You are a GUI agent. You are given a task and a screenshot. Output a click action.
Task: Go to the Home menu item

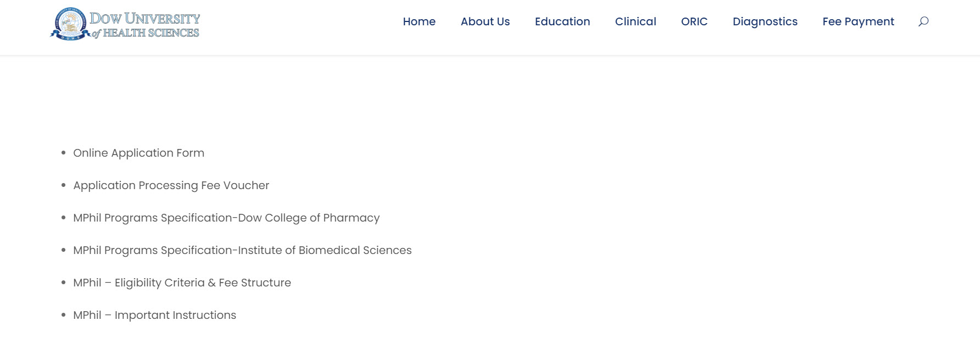tap(419, 21)
